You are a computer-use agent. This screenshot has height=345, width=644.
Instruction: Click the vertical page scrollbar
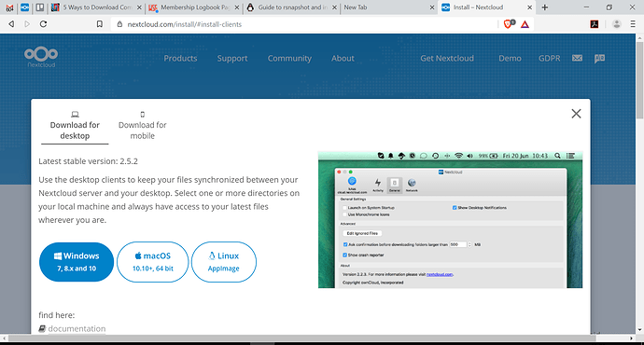pyautogui.click(x=639, y=80)
